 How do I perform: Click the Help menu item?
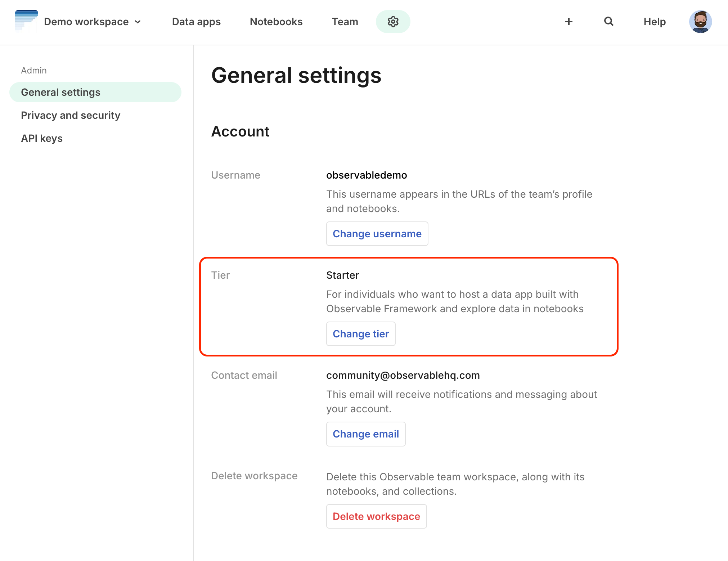pyautogui.click(x=654, y=22)
